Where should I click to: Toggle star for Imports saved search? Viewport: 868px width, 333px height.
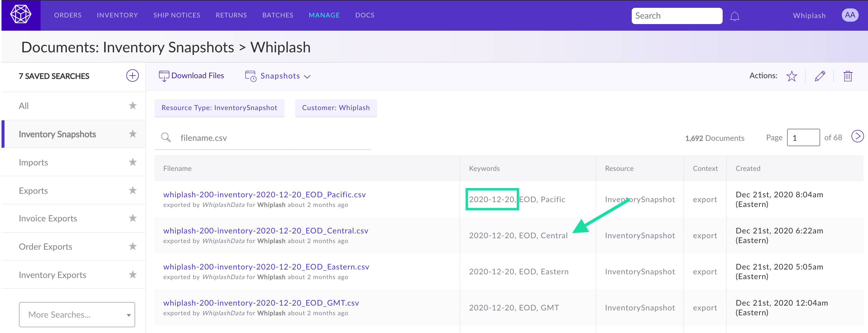133,162
